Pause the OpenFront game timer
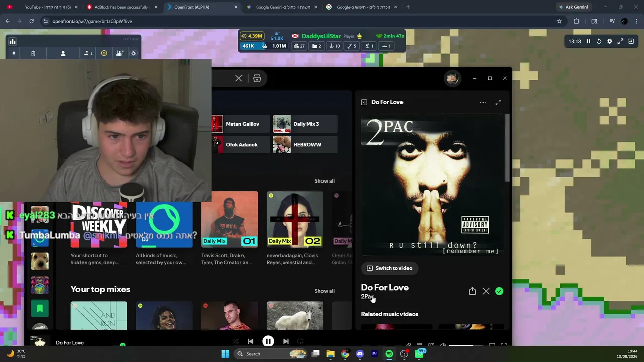 coord(588,41)
